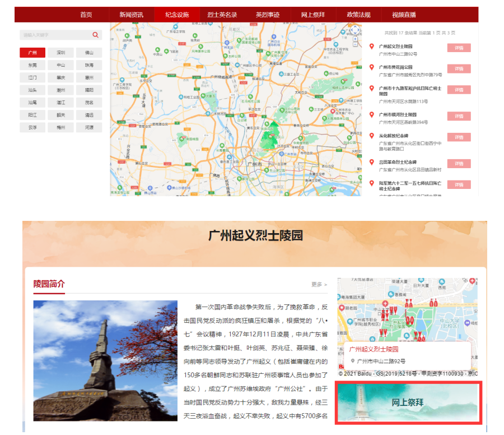Viewport: 504px width, 435px height.
Task: Click the keyword search input field
Action: tap(56, 35)
